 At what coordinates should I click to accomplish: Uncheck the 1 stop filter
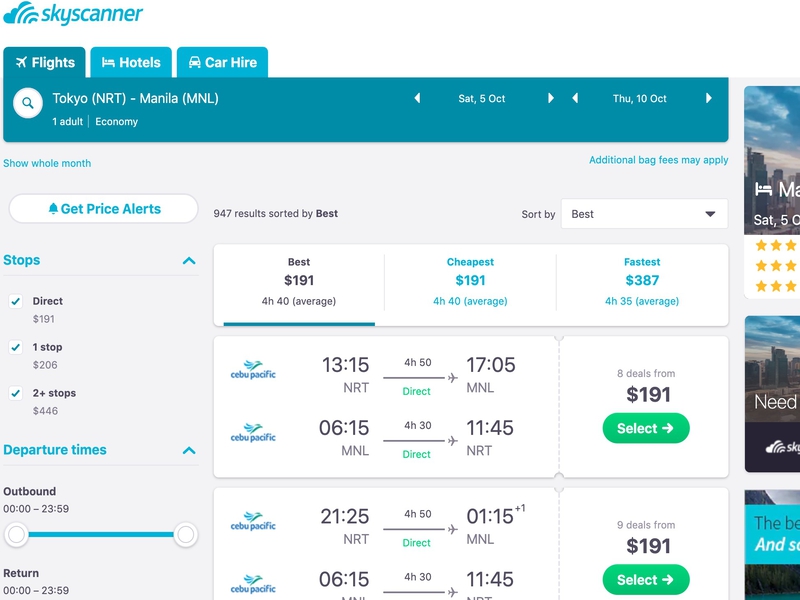(x=16, y=347)
